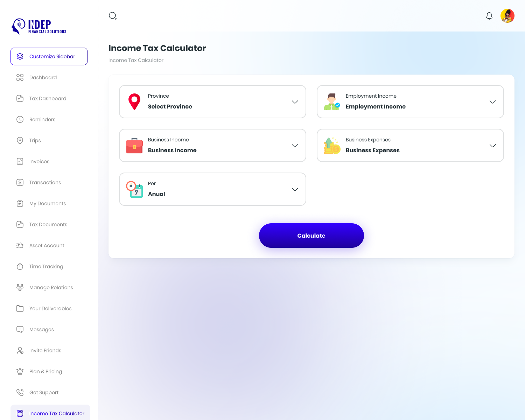Click the Employment Income person icon

point(332,102)
